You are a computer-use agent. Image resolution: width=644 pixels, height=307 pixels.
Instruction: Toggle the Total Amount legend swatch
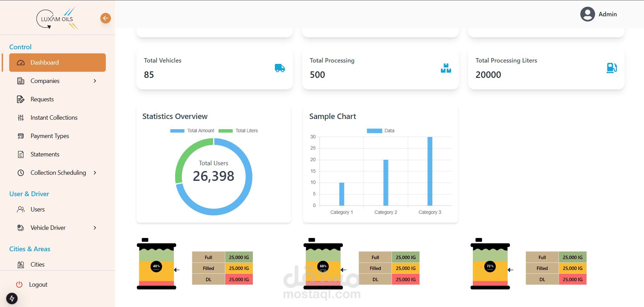pos(177,131)
